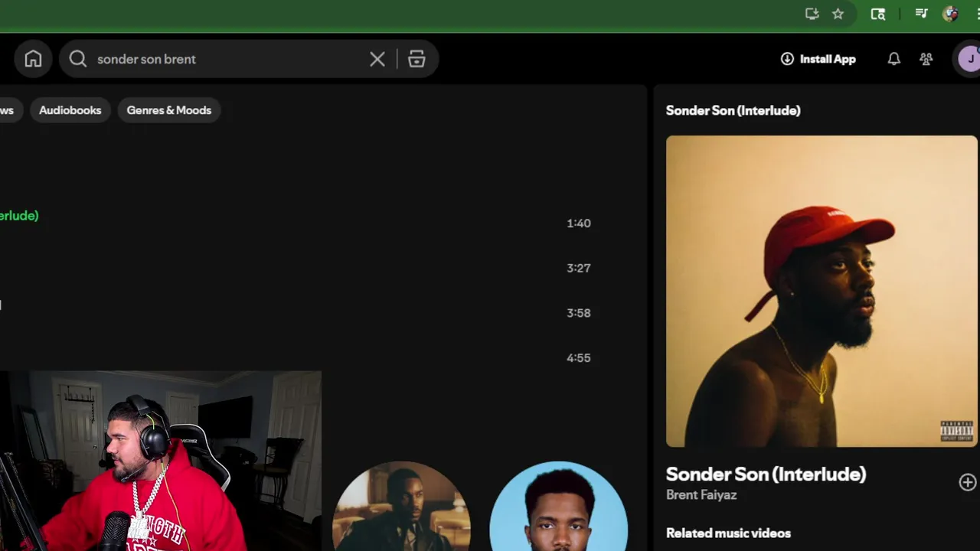980x551 pixels.
Task: Click the search magnifier icon
Action: coord(78,59)
